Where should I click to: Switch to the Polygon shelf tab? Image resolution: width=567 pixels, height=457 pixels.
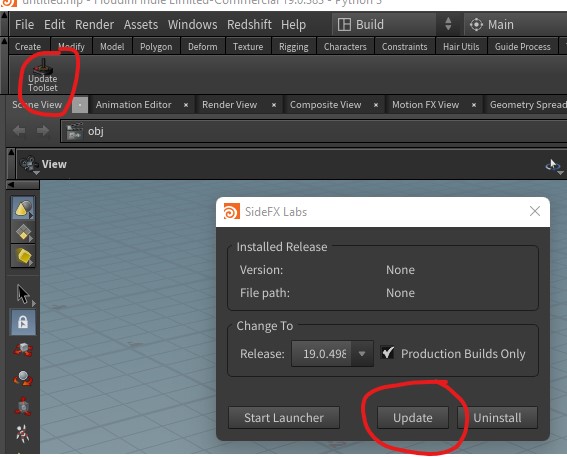(x=156, y=47)
